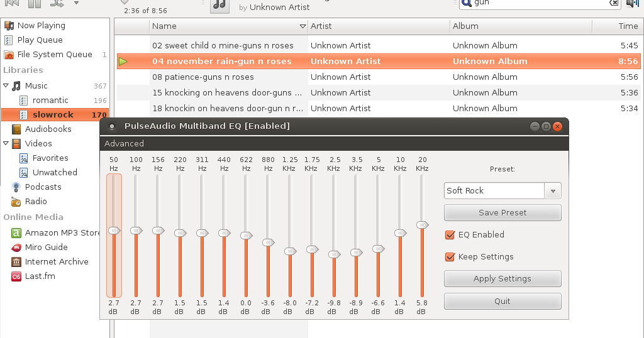Click the Soft Rock preset combo field
The image size is (644, 338).
pyautogui.click(x=494, y=191)
